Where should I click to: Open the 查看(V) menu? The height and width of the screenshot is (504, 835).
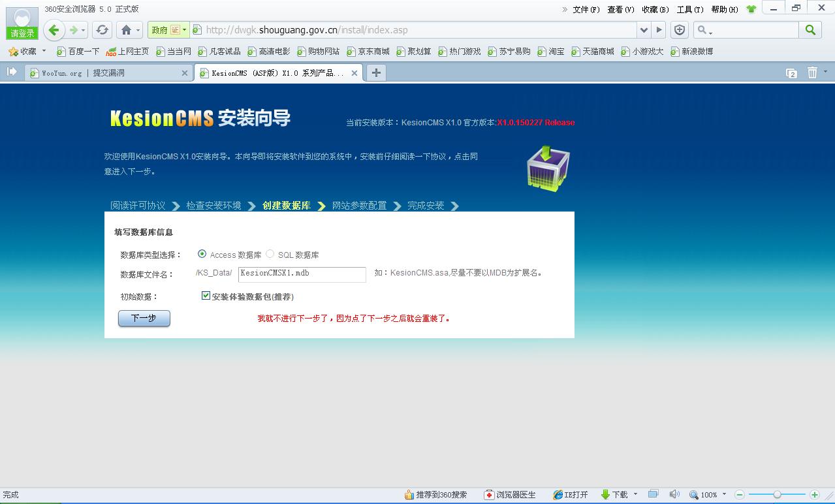point(621,9)
